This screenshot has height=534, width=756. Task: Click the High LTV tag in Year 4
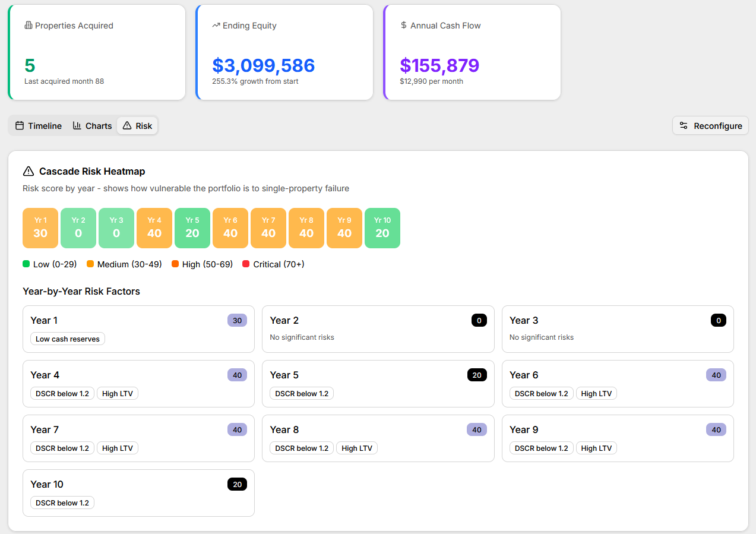tap(118, 394)
